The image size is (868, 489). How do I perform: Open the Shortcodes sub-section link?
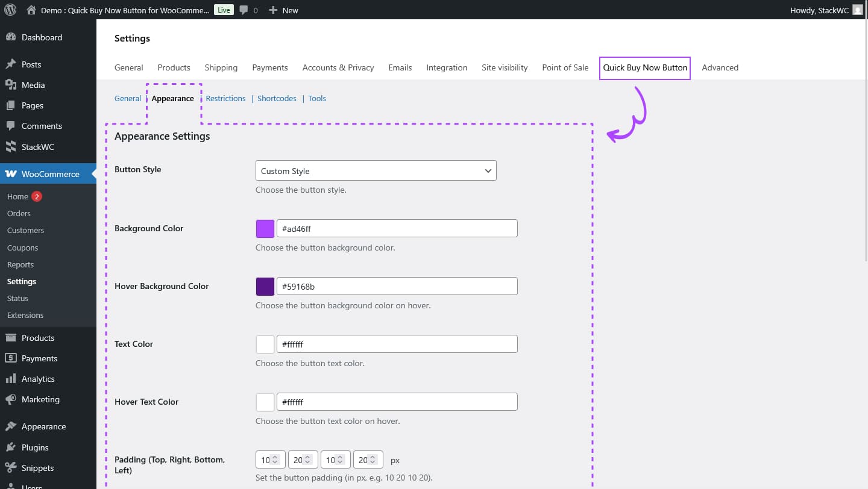277,99
